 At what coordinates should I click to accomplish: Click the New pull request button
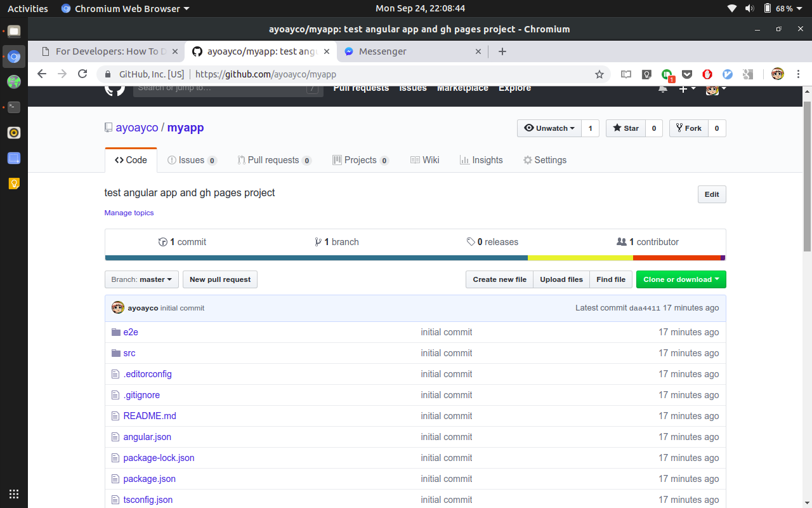(x=220, y=279)
